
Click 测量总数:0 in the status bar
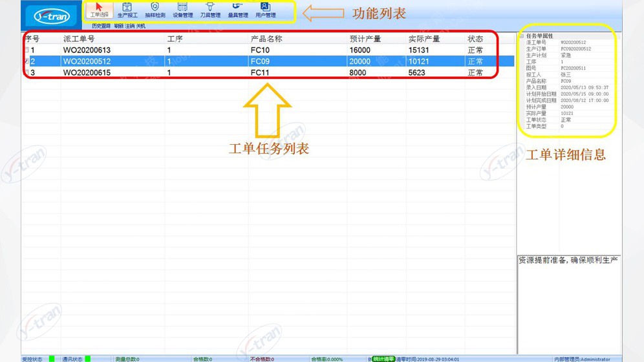(127, 359)
